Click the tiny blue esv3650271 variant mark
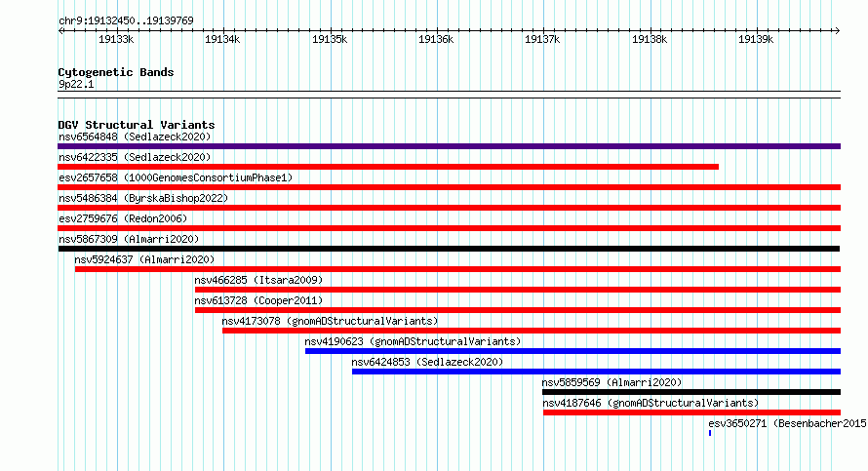 [710, 433]
